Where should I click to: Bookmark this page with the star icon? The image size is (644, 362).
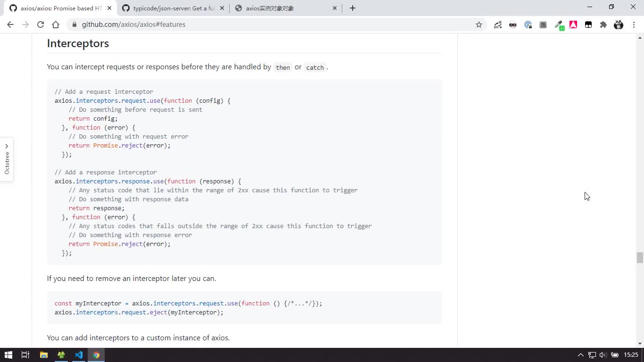[x=479, y=25]
